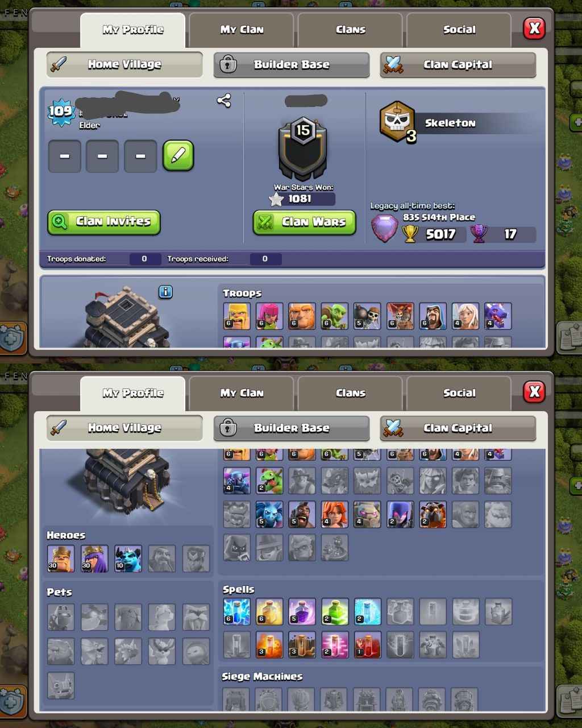Open the third empty player label slot
Screen dimensions: 582x728
tap(140, 156)
